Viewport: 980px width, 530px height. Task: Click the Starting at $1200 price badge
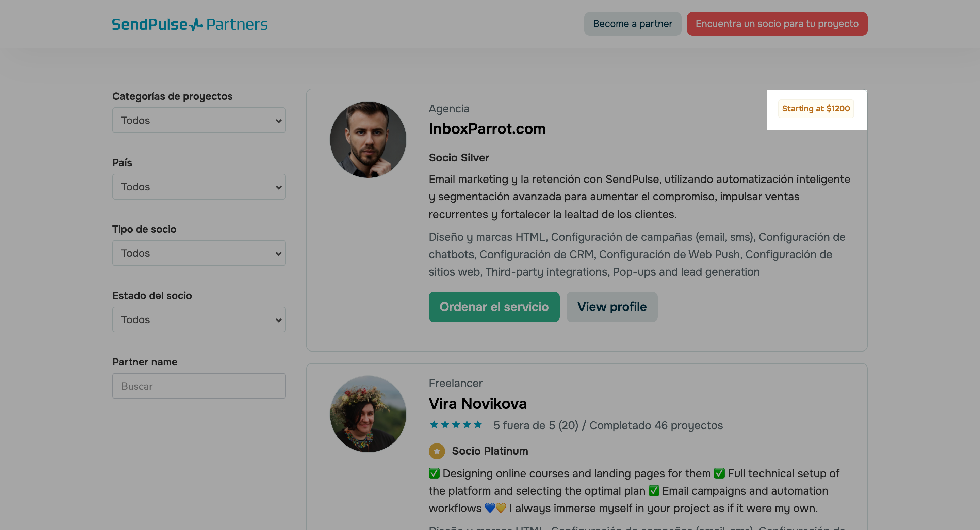tap(815, 109)
